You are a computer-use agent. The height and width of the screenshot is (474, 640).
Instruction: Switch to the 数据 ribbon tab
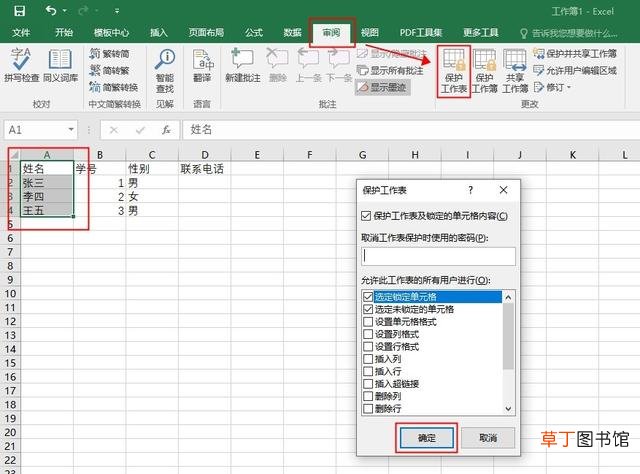292,33
